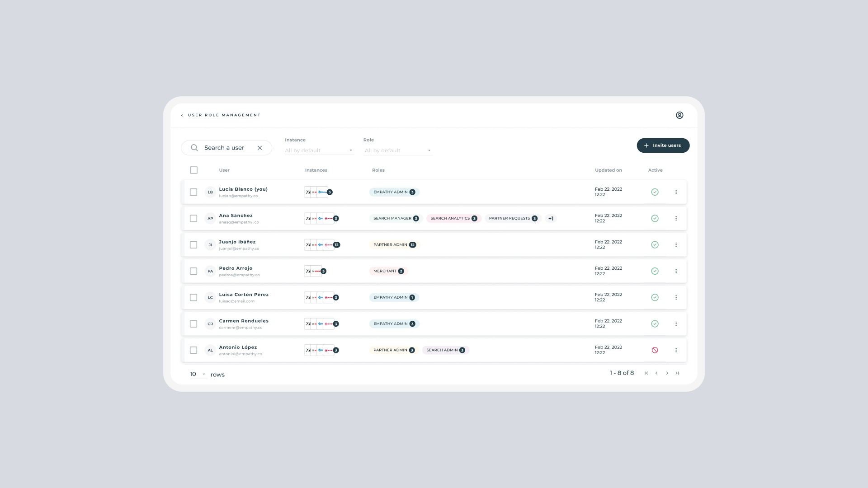Clear the user search field
This screenshot has height=488, width=868.
(x=259, y=148)
